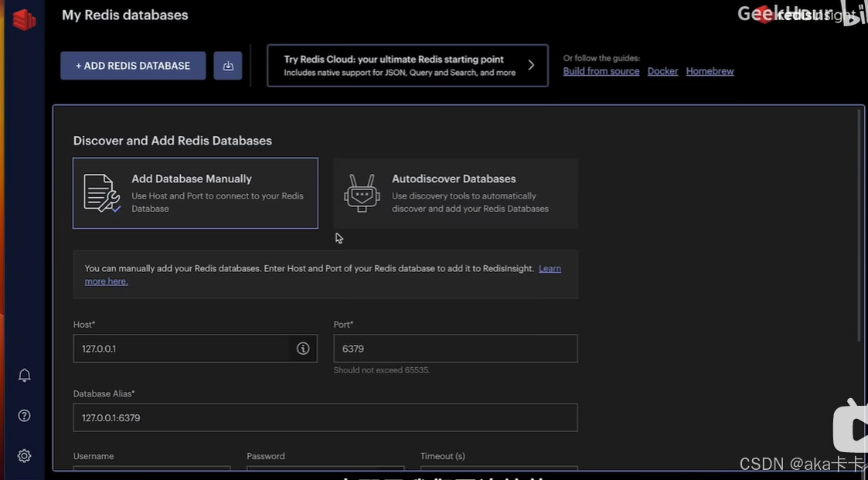Click the Username field label

pos(94,456)
